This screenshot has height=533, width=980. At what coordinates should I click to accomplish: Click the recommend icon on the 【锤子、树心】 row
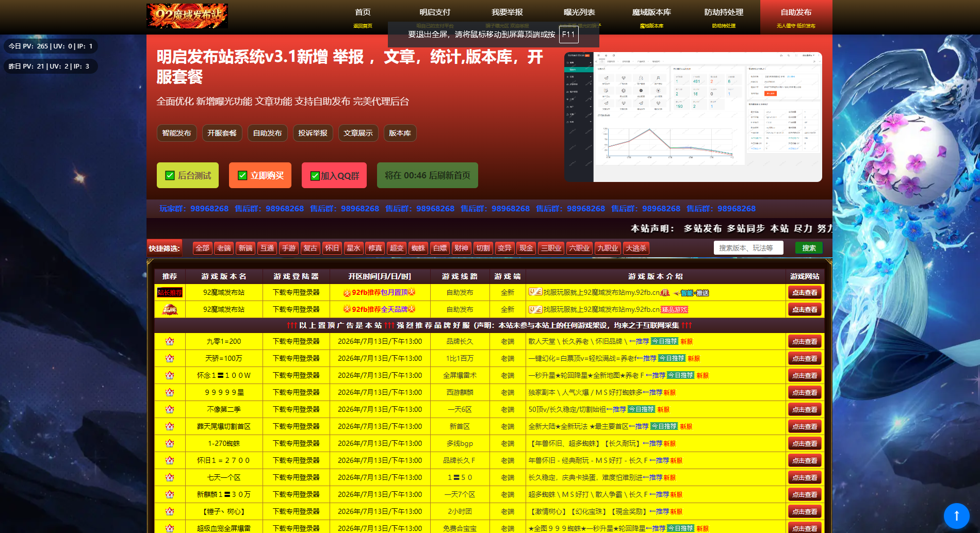coord(170,511)
